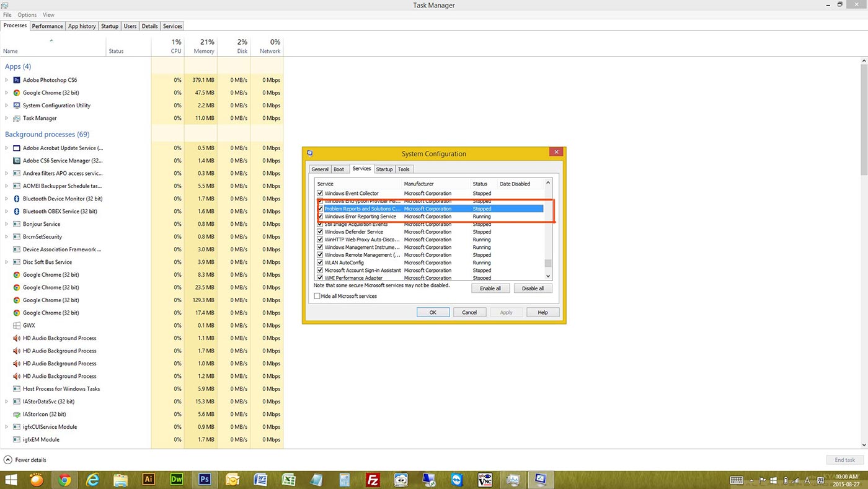Click the GWX process icon
The height and width of the screenshot is (489, 868).
[17, 325]
